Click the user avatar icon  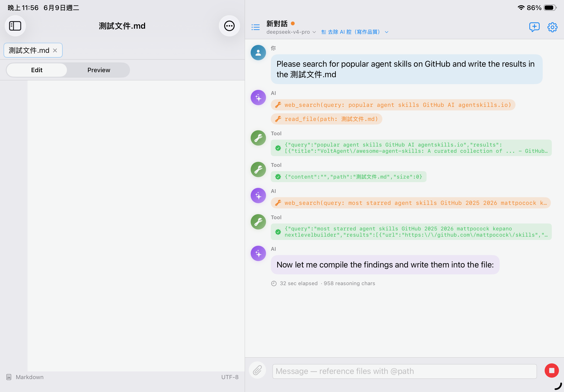[x=258, y=53]
